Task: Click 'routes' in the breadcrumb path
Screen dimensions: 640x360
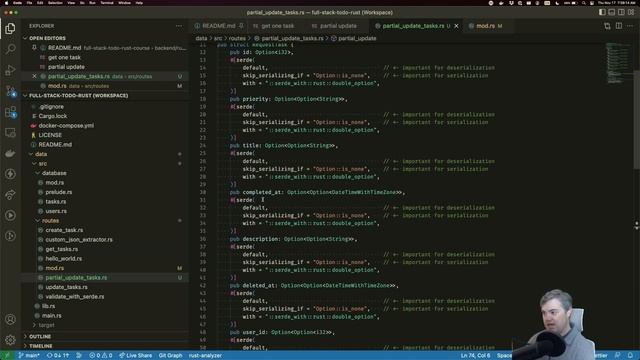Action: coord(237,38)
